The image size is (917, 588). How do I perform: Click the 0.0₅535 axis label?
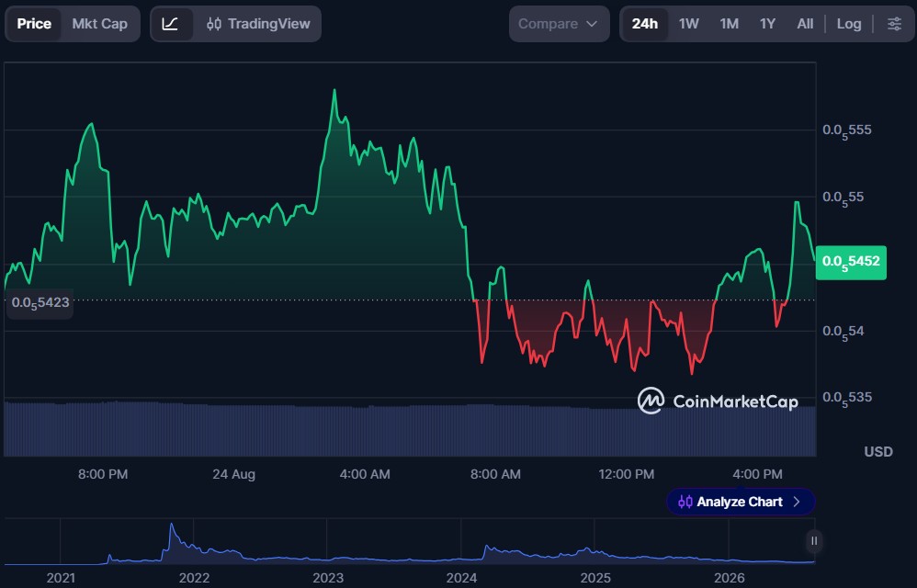click(847, 399)
